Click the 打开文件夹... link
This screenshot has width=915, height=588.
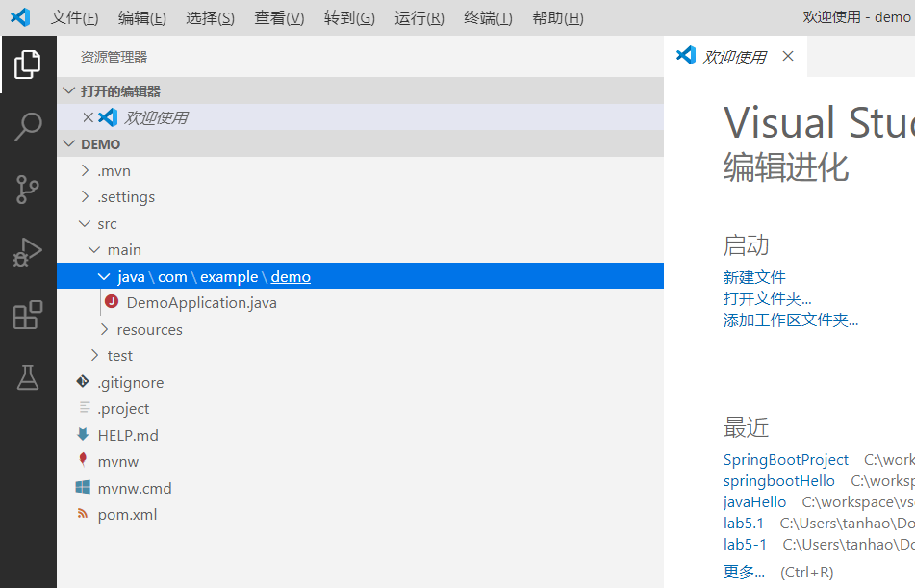767,298
